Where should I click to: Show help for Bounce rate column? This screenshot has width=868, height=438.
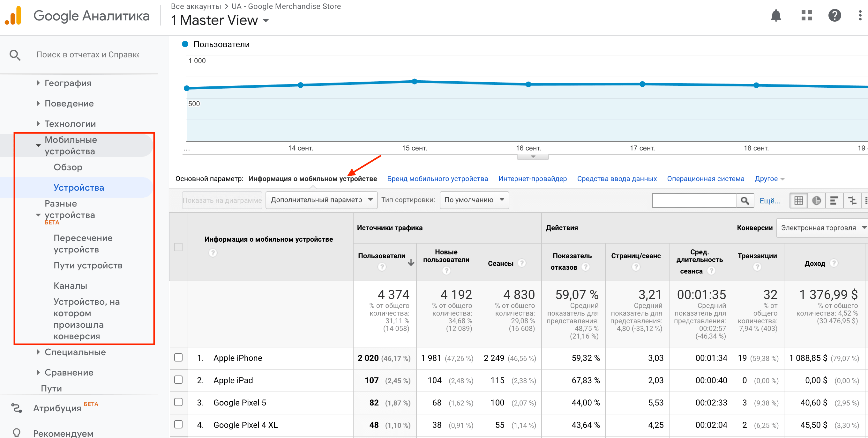point(586,267)
